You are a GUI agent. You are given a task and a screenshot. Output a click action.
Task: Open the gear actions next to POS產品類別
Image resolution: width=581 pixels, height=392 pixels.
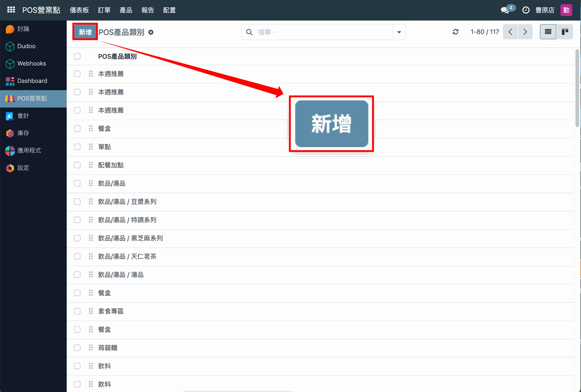coord(151,32)
